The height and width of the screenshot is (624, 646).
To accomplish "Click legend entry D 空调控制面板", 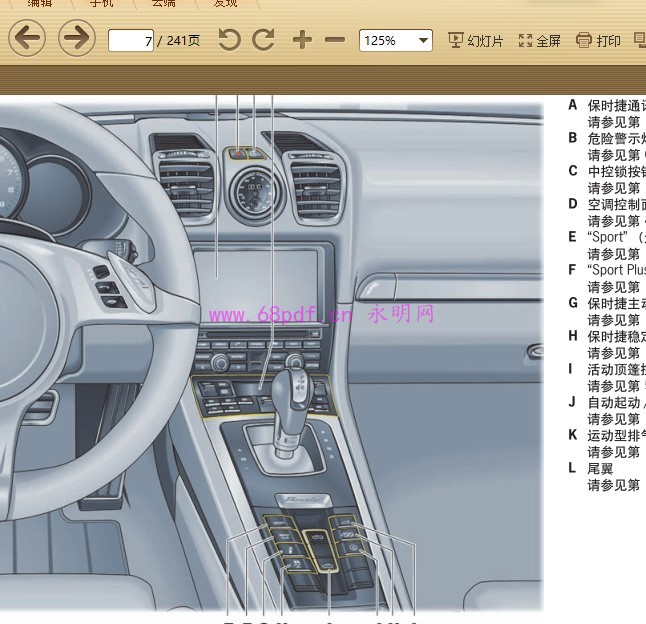I will (x=607, y=204).
